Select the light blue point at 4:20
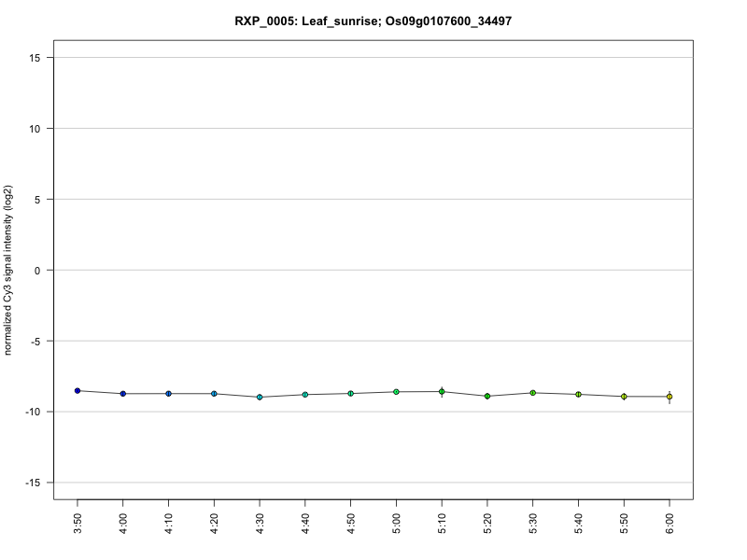The height and width of the screenshot is (560, 747). 215,394
